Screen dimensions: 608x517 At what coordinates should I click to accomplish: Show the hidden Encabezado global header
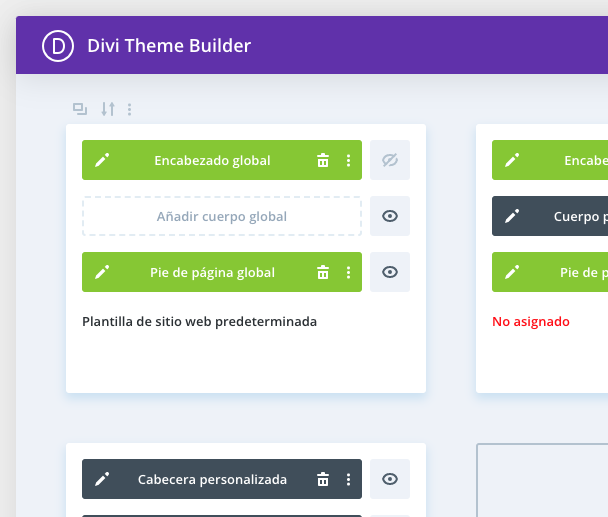[x=390, y=160]
